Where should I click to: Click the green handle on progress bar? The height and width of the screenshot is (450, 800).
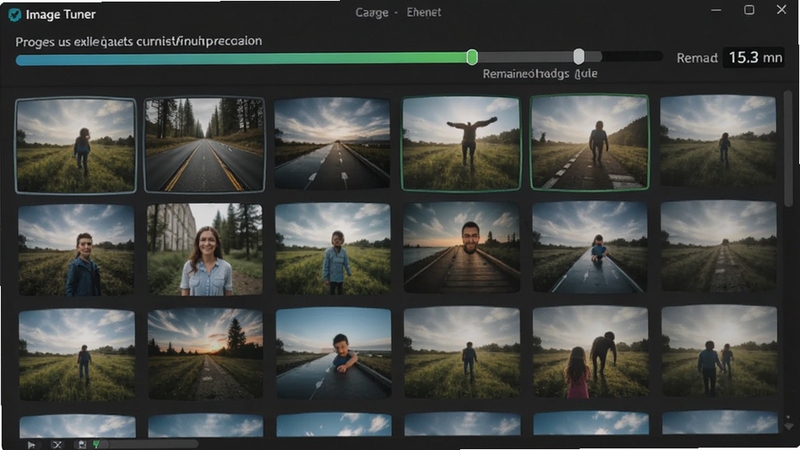point(472,57)
